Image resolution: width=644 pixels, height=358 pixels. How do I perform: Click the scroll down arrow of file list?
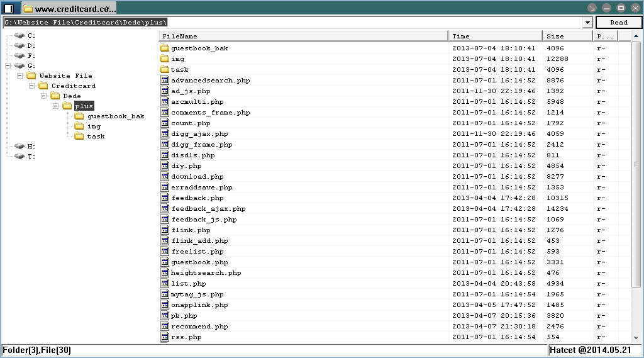click(636, 338)
